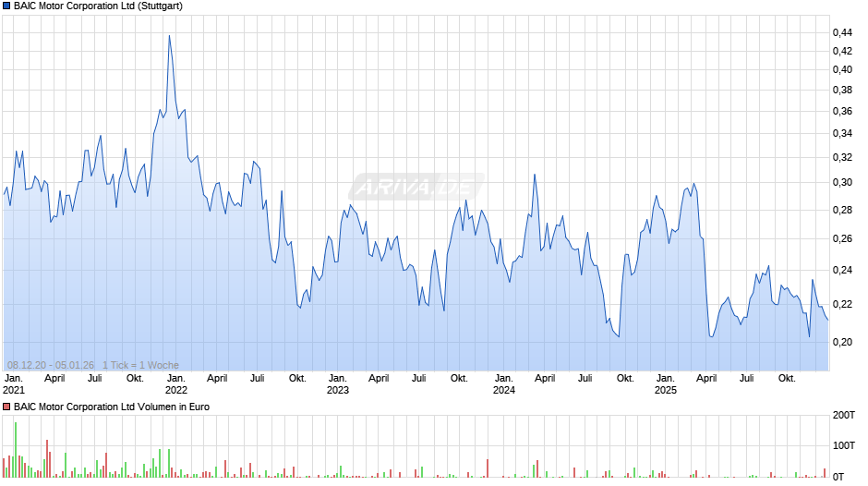Select the chart title 'BAIC Motor Corporation Ltd (Stuttgart)'

(x=98, y=6)
